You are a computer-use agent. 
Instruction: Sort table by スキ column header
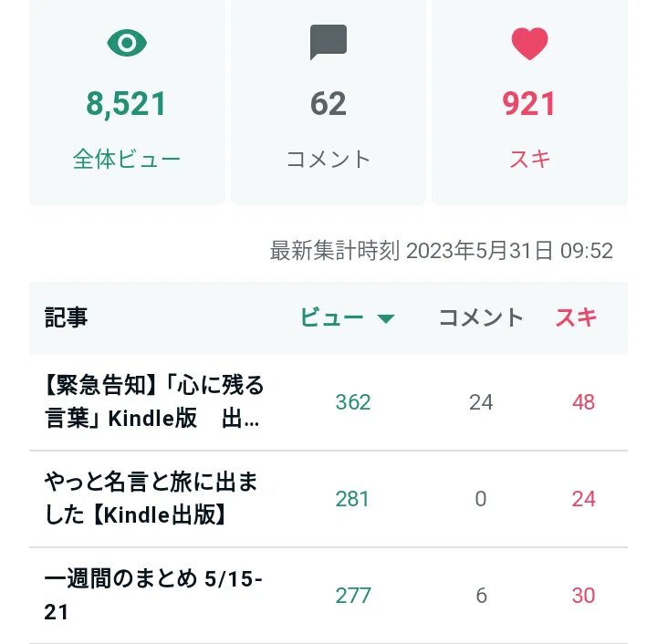point(576,317)
